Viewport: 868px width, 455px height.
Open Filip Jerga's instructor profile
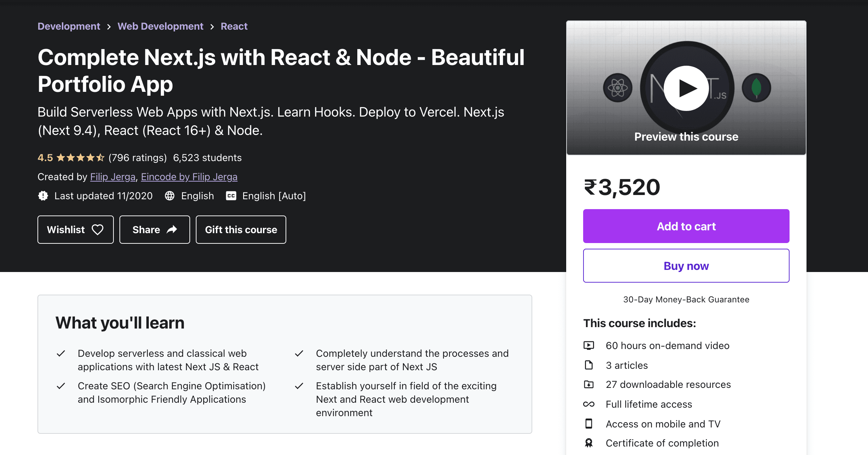113,177
